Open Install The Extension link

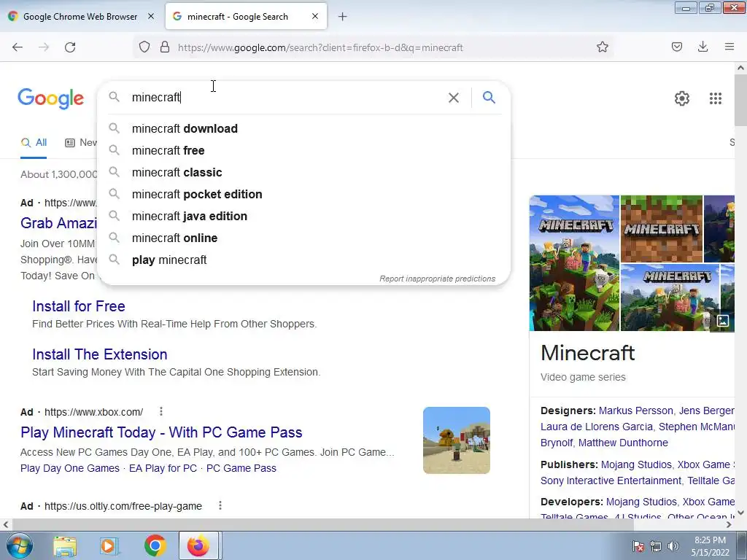(99, 354)
